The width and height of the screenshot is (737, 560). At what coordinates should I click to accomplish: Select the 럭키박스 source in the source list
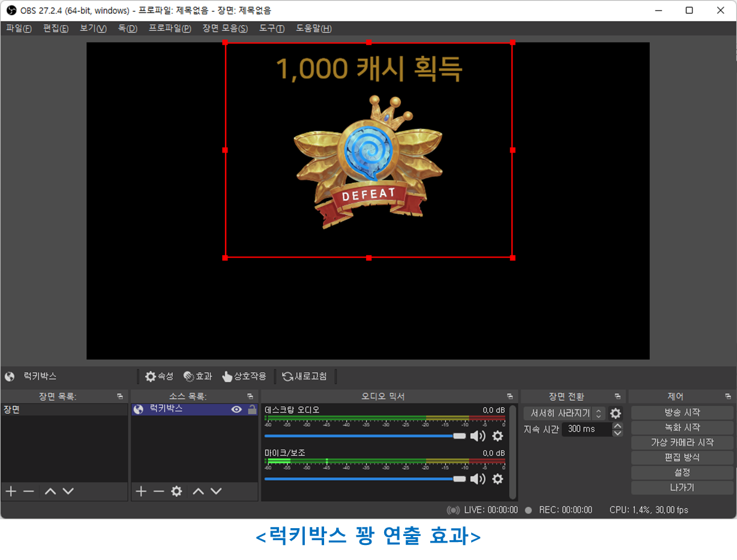[194, 409]
